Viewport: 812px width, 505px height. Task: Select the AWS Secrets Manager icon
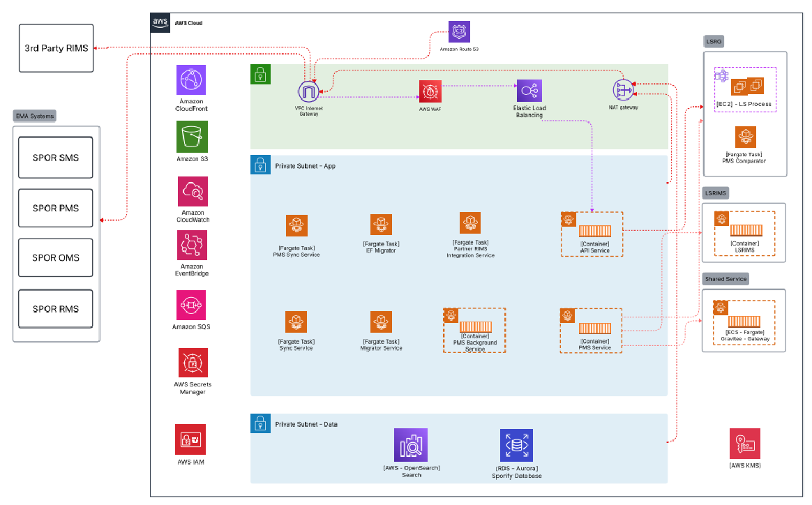(x=193, y=363)
